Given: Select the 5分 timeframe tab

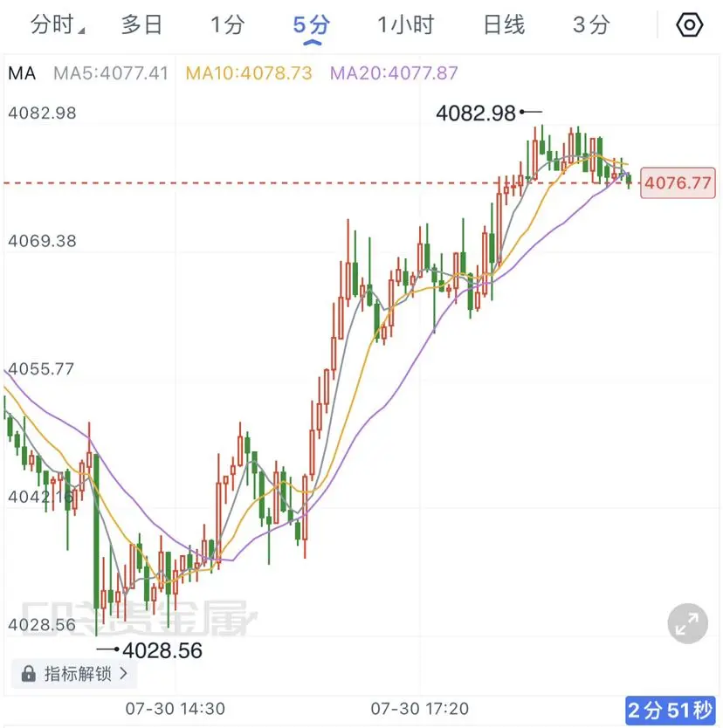Looking at the screenshot, I should pyautogui.click(x=312, y=24).
